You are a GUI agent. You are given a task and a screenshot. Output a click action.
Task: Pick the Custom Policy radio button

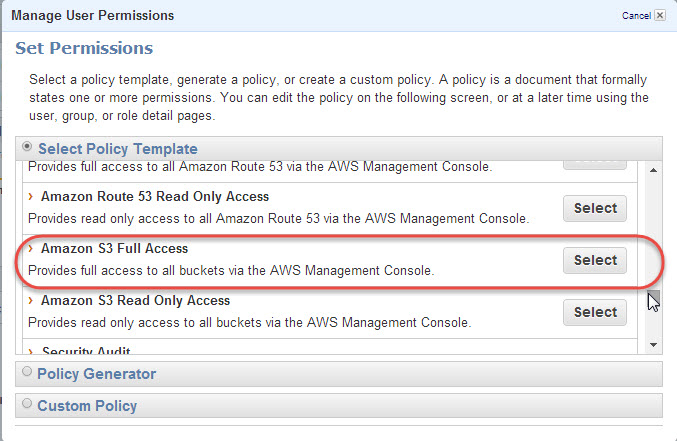27,405
